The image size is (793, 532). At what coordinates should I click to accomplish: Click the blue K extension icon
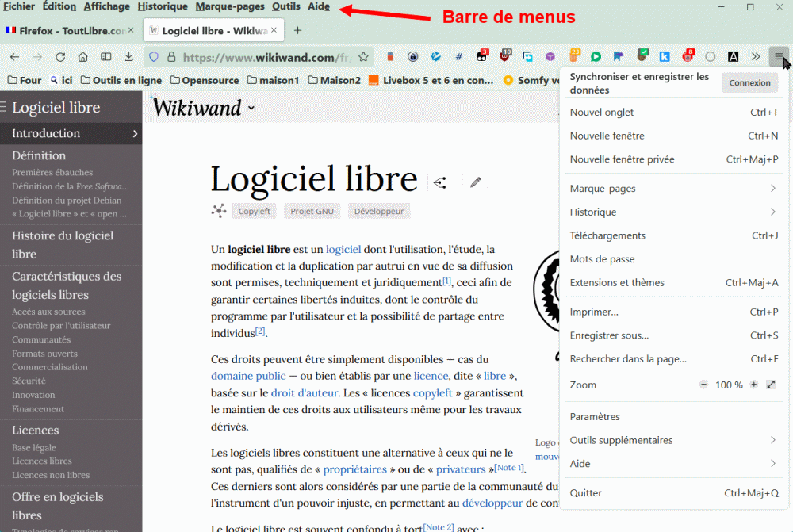coord(665,57)
